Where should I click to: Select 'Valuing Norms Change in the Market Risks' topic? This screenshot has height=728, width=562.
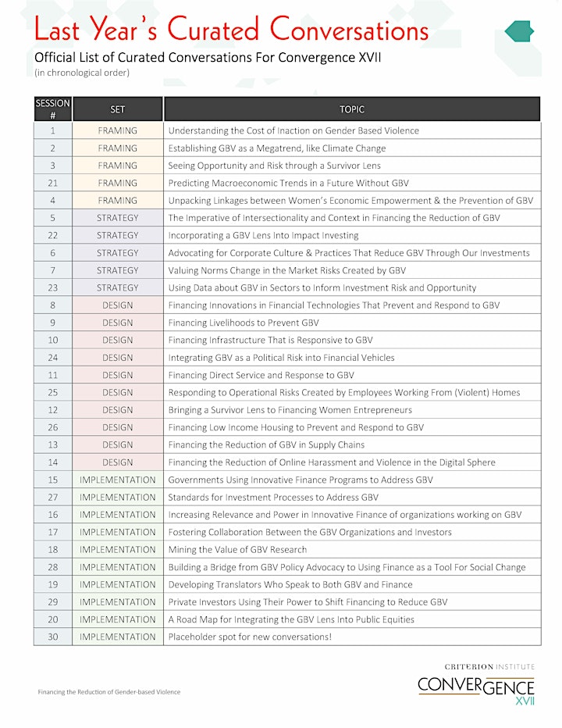tap(286, 270)
